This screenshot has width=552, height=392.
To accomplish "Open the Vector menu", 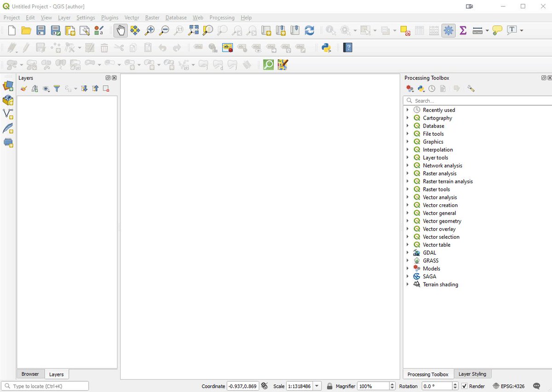I will pos(132,17).
